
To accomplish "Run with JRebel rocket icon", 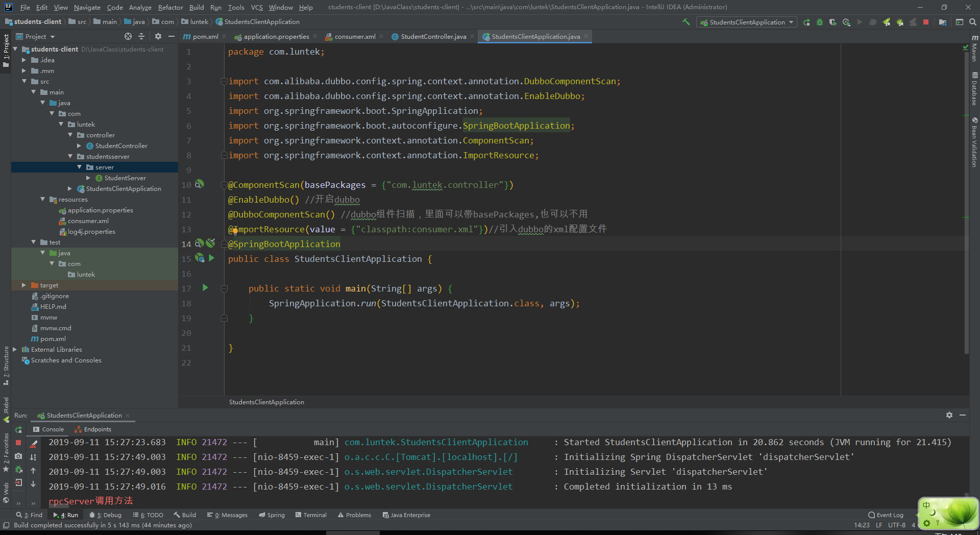I will coord(887,22).
